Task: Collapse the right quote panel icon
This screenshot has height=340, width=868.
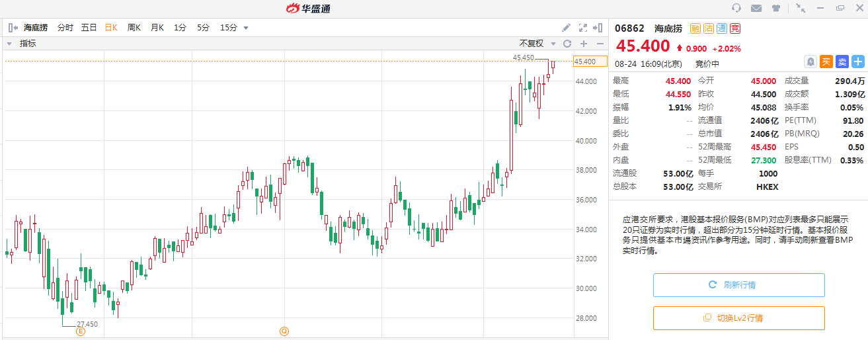Action: [x=598, y=27]
